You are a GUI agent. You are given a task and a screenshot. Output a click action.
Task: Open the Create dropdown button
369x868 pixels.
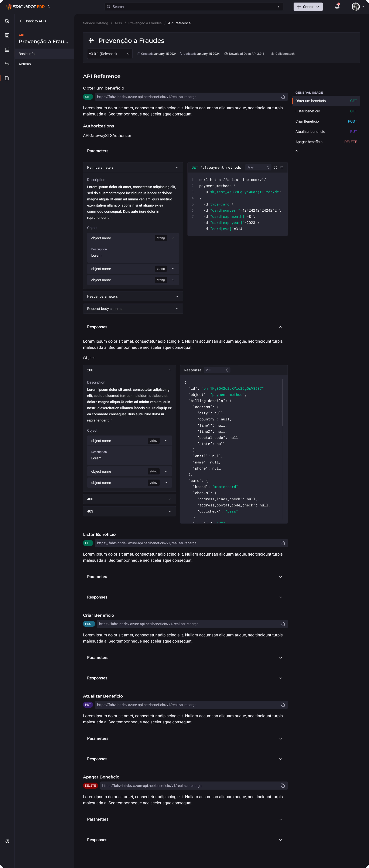308,7
